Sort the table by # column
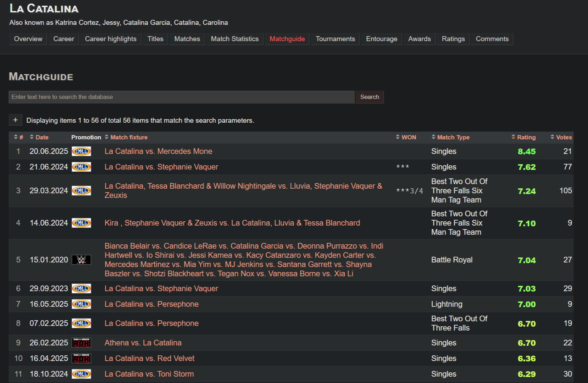The height and width of the screenshot is (383, 588). [x=18, y=137]
